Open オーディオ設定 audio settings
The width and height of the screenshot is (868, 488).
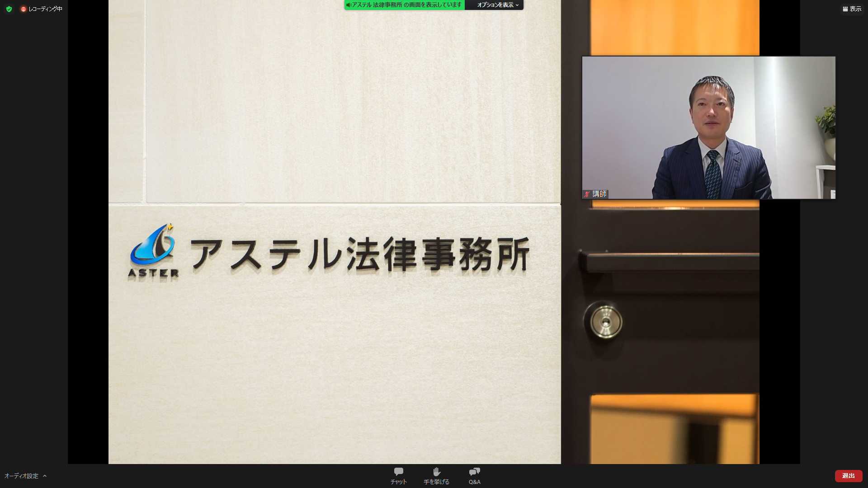tap(21, 476)
